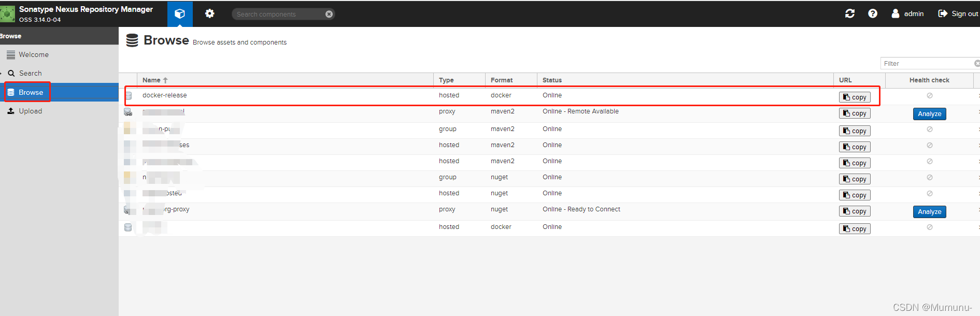Click the URL column header
The image size is (980, 316).
tap(859, 80)
